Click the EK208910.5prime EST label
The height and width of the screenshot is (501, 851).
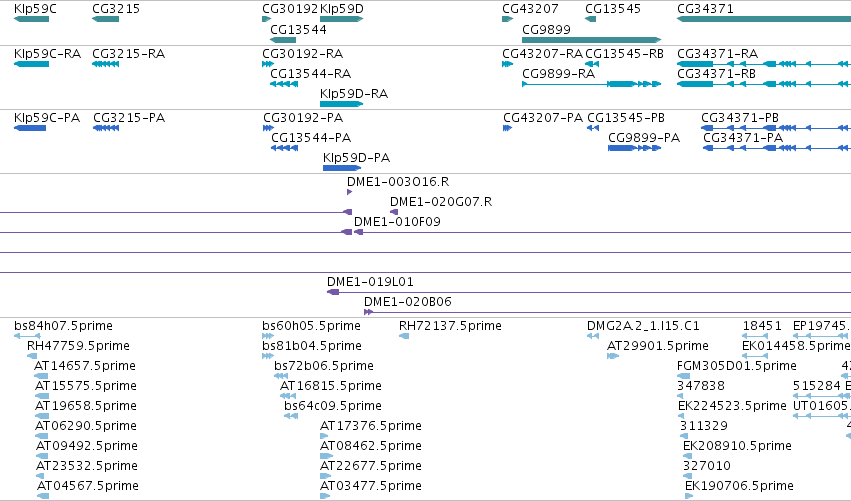[737, 446]
